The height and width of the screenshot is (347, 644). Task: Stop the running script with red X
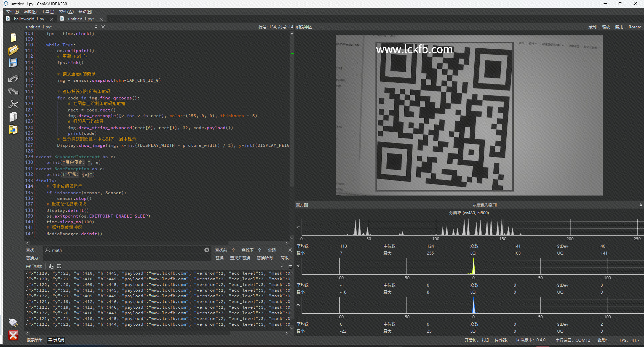coord(13,335)
